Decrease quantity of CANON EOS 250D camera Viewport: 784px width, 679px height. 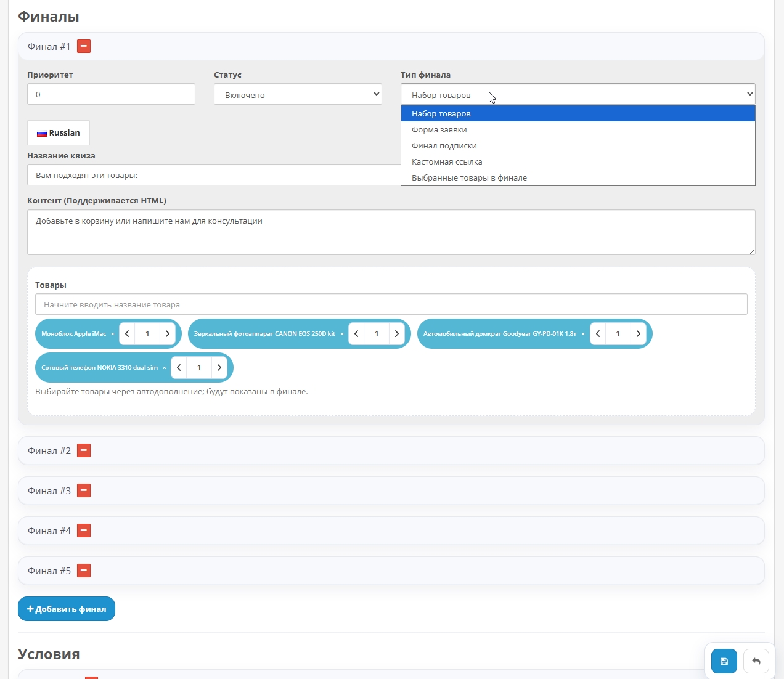tap(357, 334)
